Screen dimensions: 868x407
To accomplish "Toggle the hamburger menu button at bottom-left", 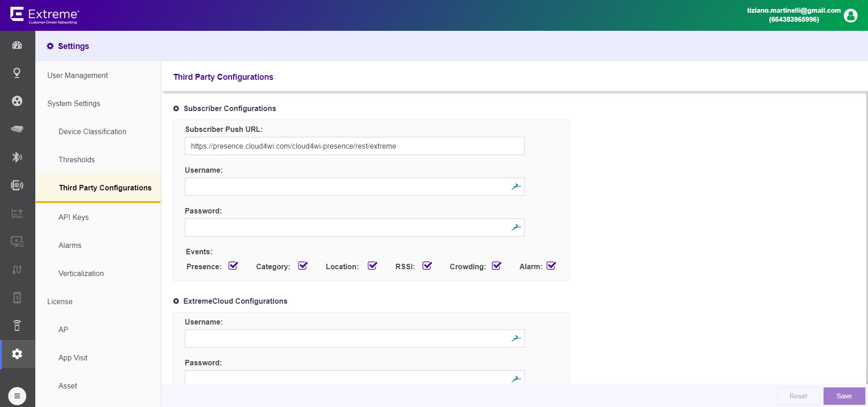I will (x=17, y=396).
